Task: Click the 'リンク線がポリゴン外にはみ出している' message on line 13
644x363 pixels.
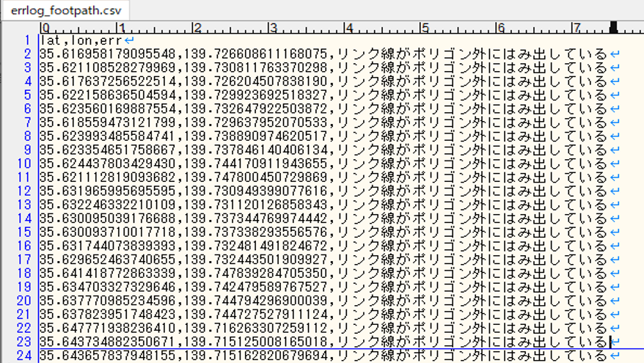Action: pyautogui.click(x=472, y=205)
